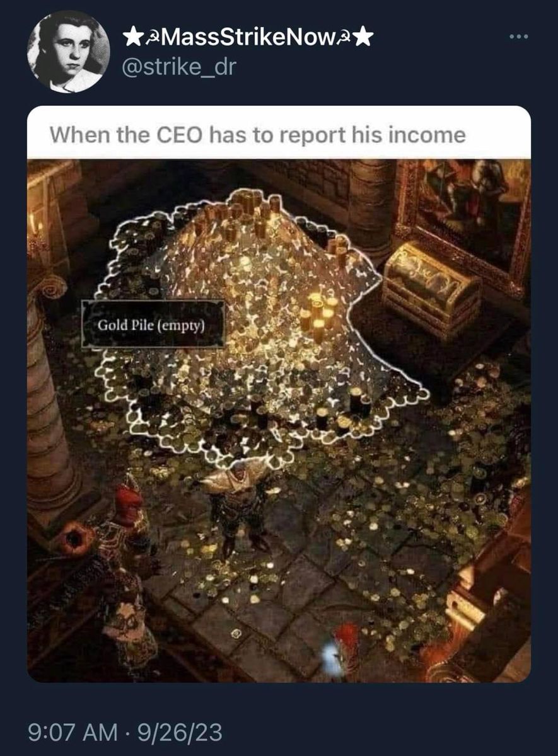This screenshot has width=558, height=756.
Task: Tap the black-and-white profile avatar
Action: (x=68, y=52)
